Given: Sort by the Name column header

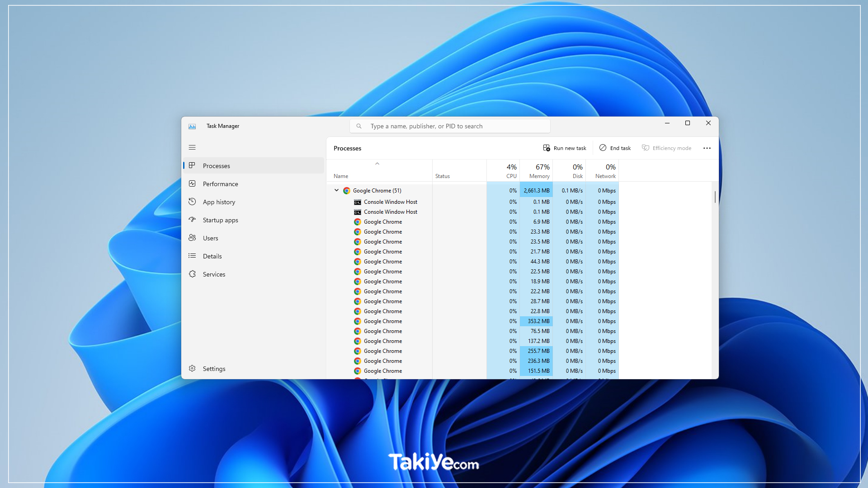Looking at the screenshot, I should [379, 171].
